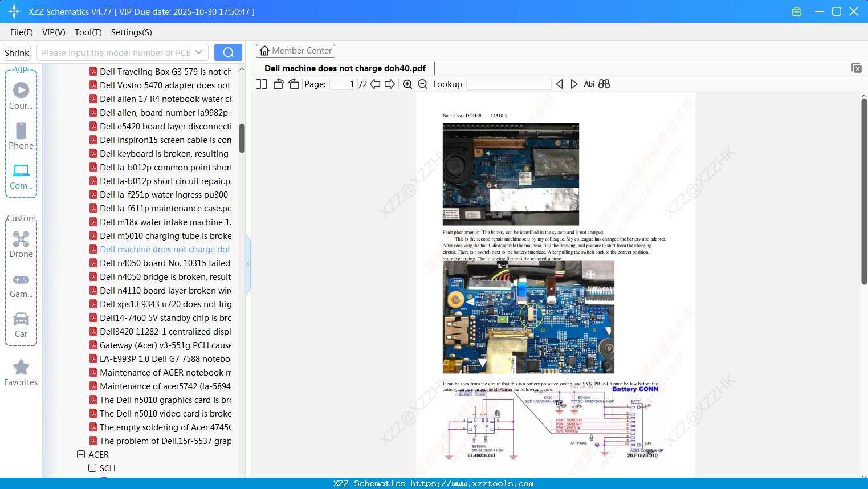Screen dimensions: 868x489
Task: Open the Car category
Action: (x=21, y=324)
